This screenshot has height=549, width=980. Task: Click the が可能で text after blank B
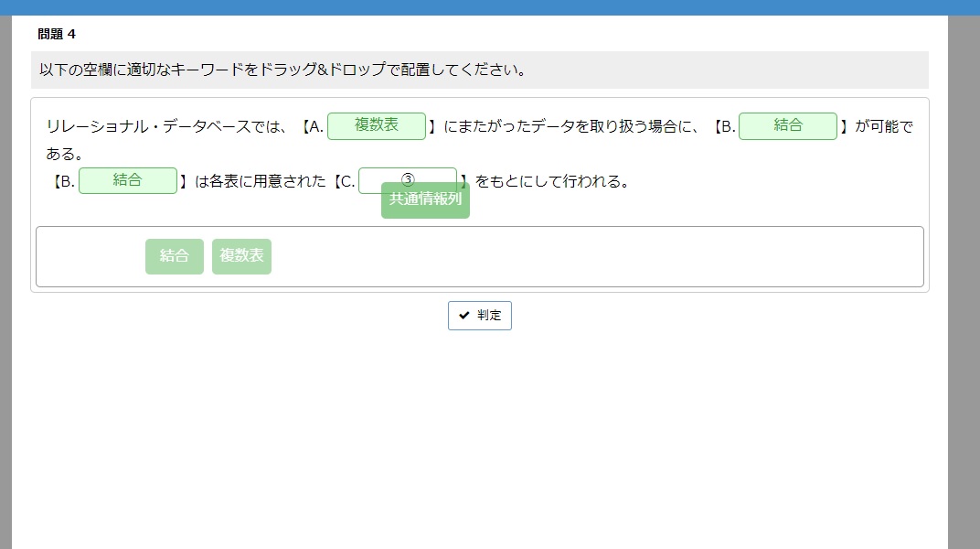[x=883, y=127]
